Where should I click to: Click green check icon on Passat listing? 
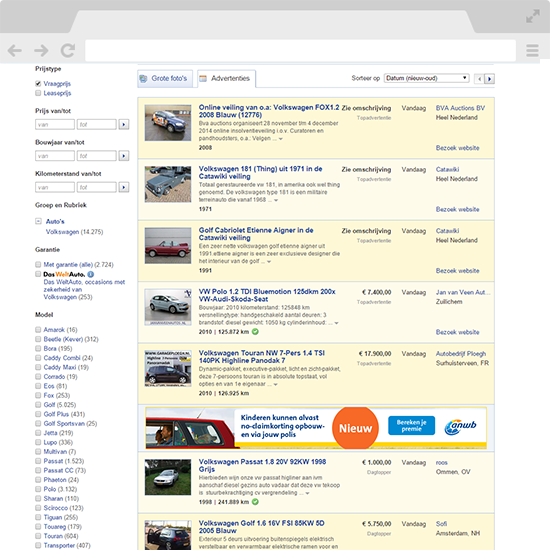click(255, 502)
